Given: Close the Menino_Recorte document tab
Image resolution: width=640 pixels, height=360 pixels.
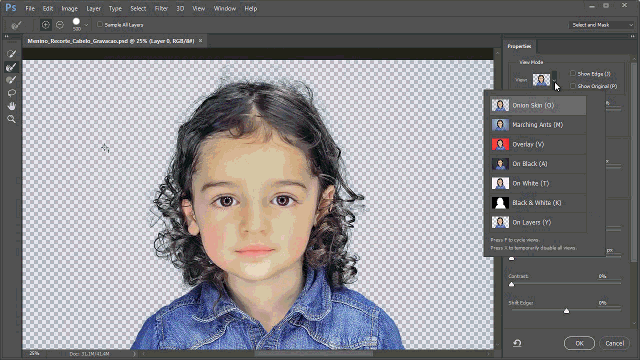Looking at the screenshot, I should (x=200, y=41).
